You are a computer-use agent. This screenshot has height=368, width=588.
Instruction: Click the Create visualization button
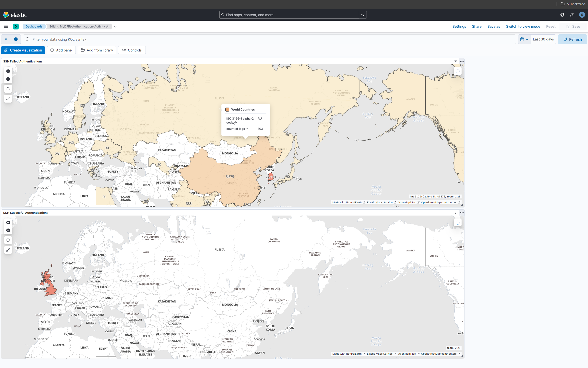tap(23, 50)
